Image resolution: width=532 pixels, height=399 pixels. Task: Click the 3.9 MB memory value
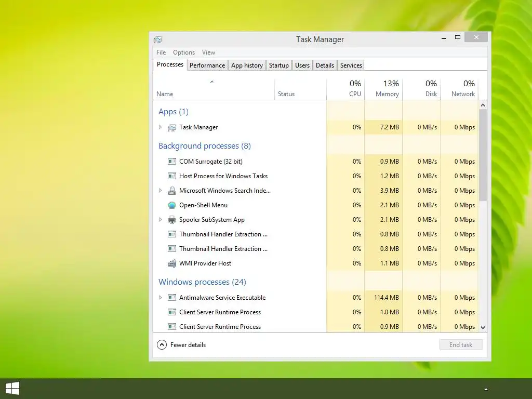390,191
